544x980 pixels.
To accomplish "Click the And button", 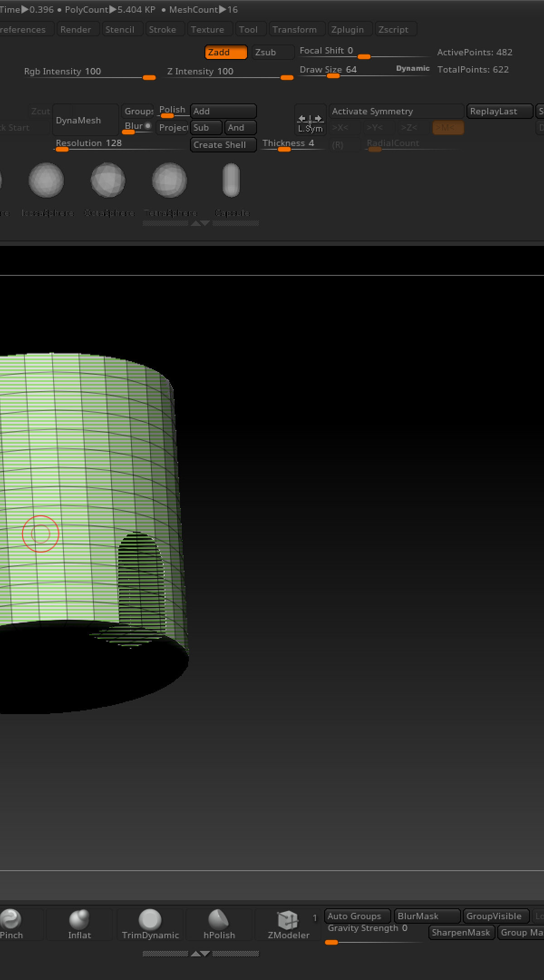I will click(x=241, y=127).
